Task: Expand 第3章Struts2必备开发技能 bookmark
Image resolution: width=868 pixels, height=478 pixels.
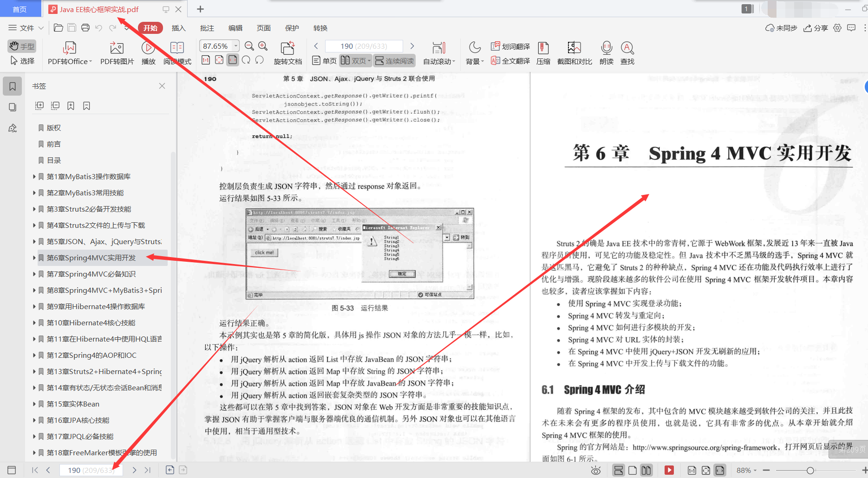Action: [34, 209]
